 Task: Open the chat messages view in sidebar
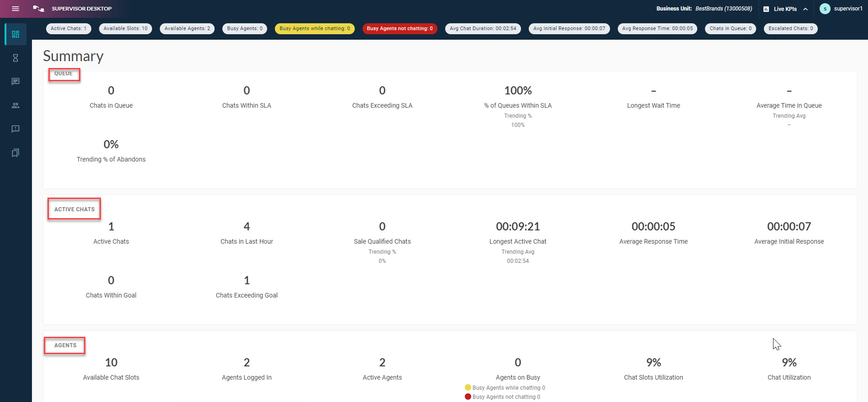coord(16,82)
